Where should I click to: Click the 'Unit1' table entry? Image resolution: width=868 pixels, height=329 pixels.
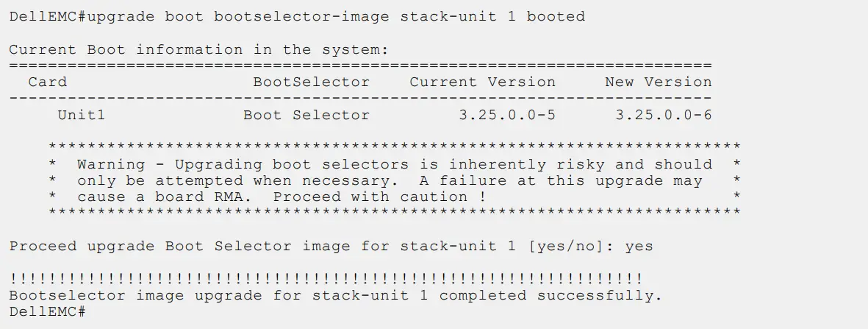coord(82,115)
